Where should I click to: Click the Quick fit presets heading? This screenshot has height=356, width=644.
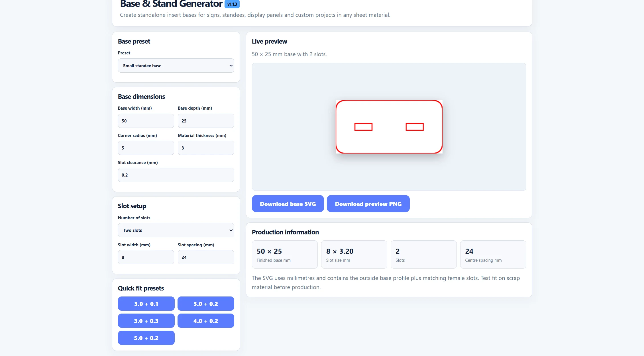click(x=141, y=288)
